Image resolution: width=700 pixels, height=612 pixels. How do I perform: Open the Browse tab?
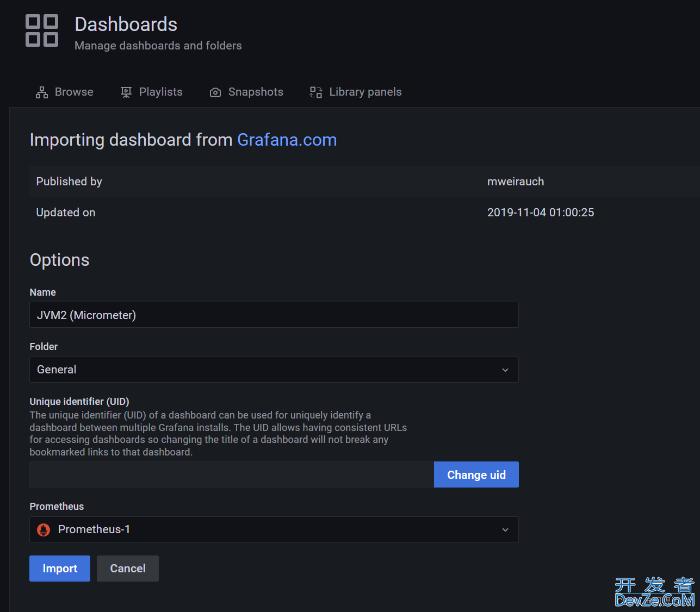pos(65,92)
